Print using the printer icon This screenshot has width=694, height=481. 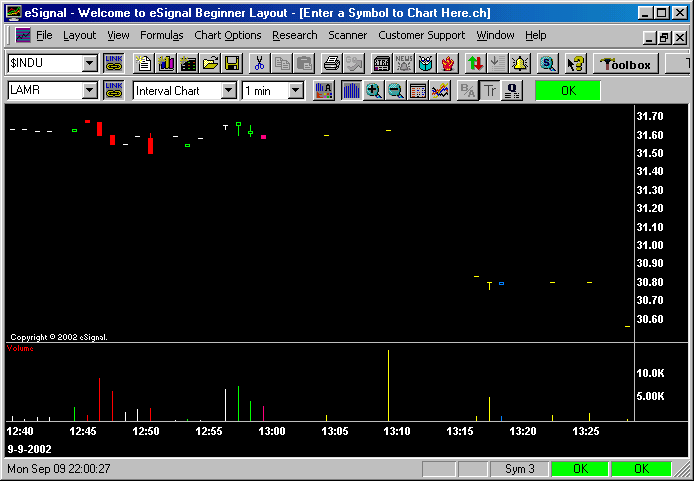click(332, 64)
